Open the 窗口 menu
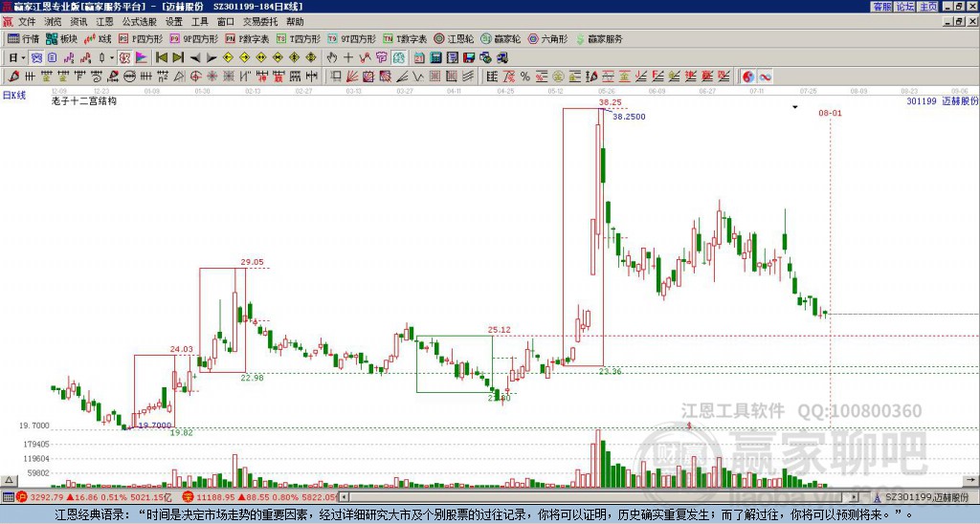 point(226,22)
